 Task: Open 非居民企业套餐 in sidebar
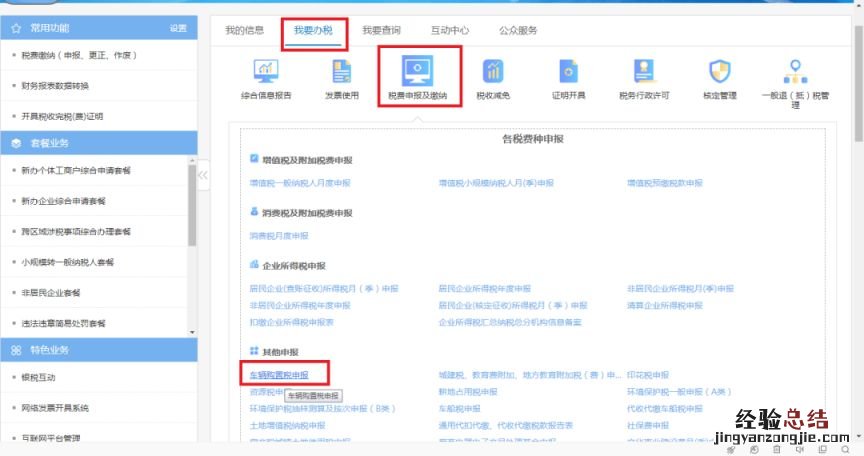pos(51,293)
